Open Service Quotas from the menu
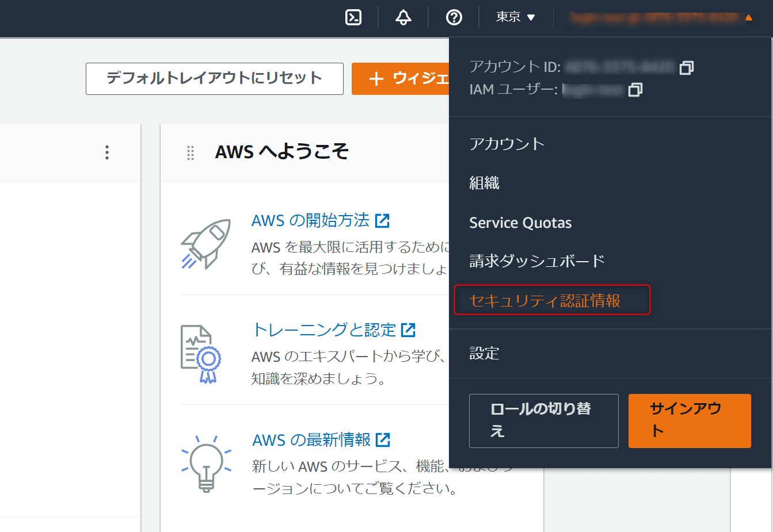 point(520,223)
